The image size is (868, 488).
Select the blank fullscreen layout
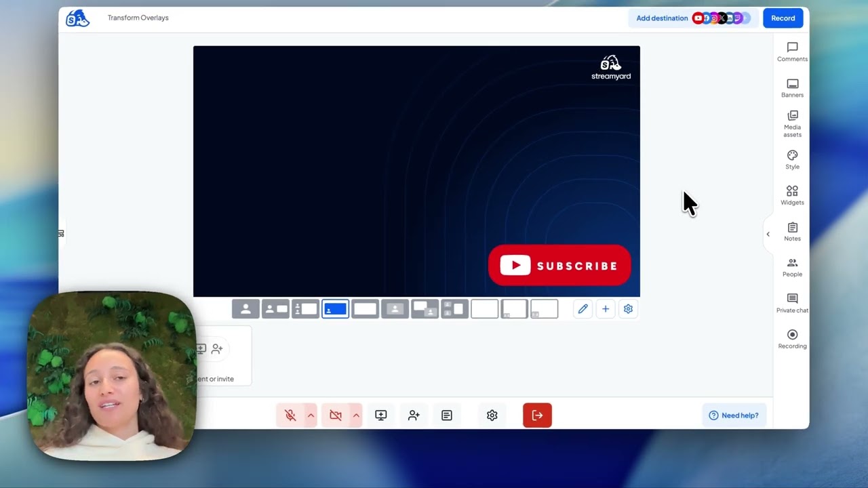tap(365, 309)
